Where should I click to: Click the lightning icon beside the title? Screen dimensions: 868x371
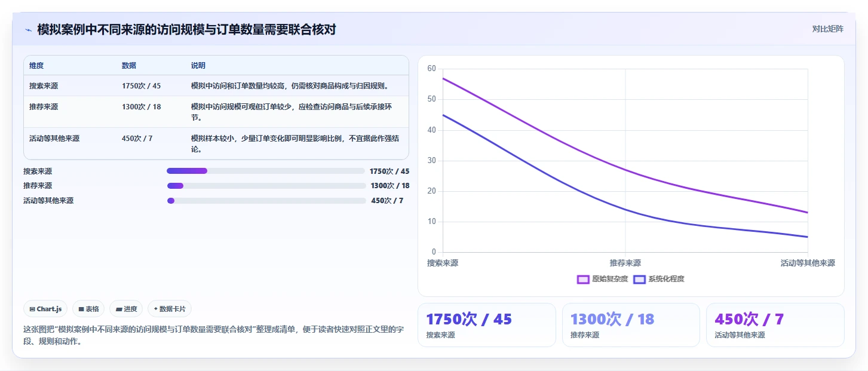[28, 29]
